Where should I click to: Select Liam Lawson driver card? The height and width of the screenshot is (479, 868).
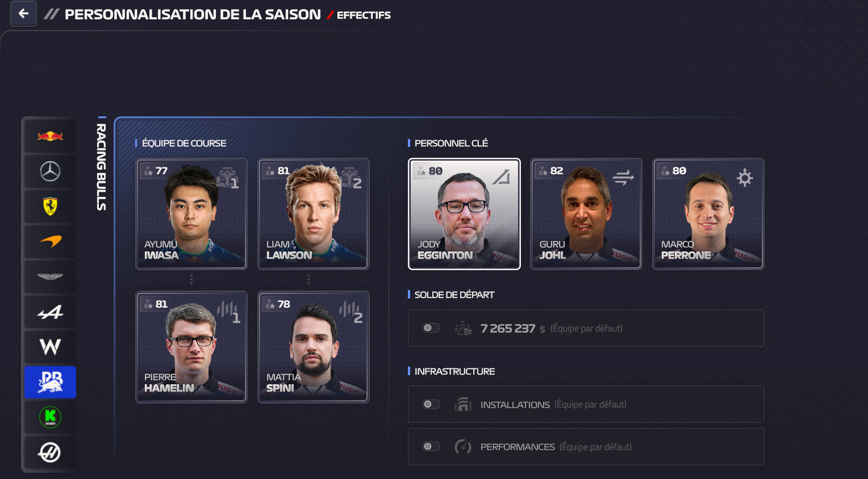click(x=314, y=214)
